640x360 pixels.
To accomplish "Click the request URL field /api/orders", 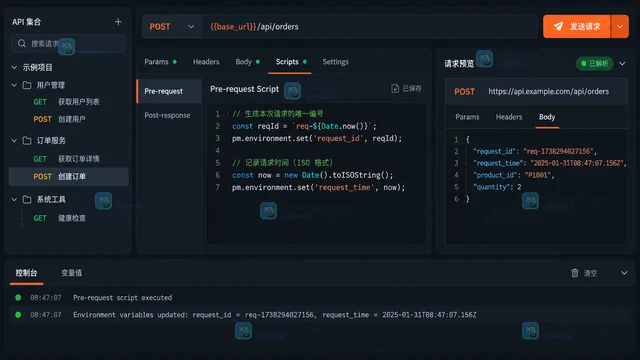I will pos(369,27).
